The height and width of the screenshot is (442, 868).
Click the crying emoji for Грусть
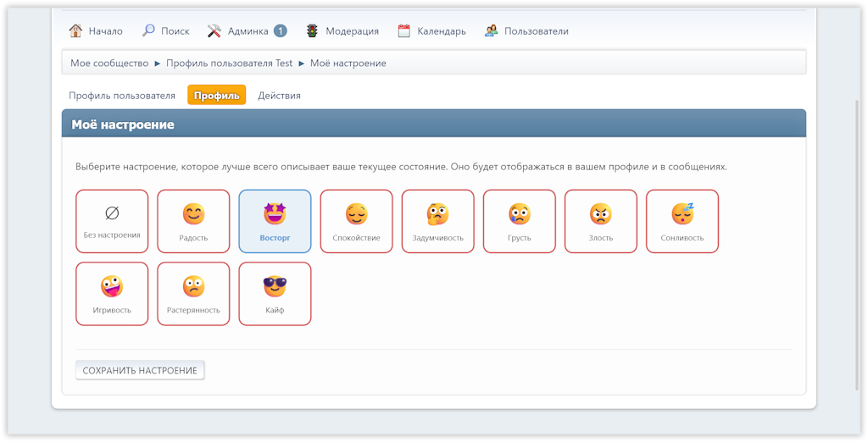[x=520, y=214]
